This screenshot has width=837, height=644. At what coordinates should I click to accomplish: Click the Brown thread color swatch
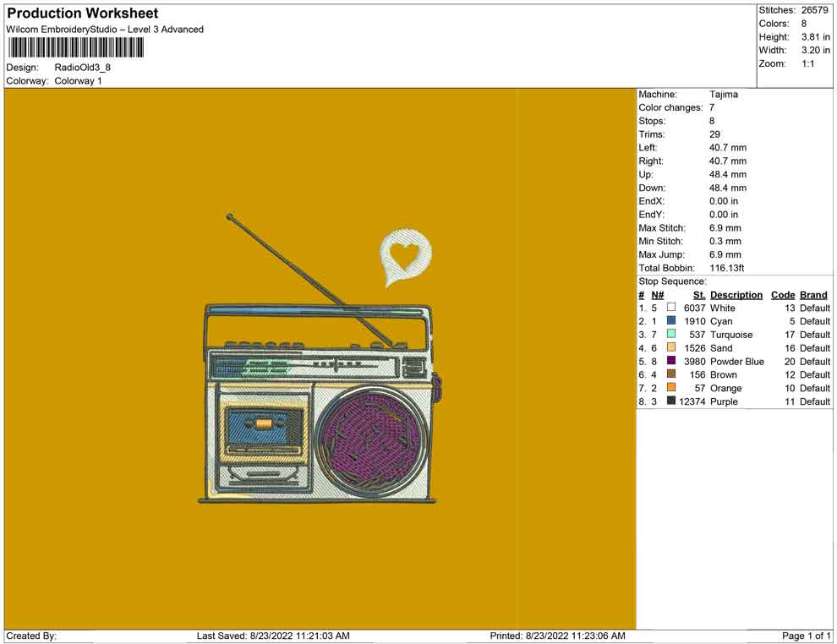pos(671,374)
